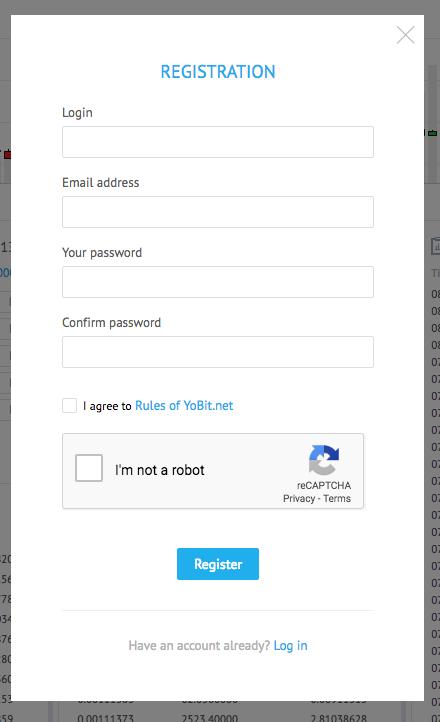Viewport: 440px width, 722px height.
Task: Click the blue Register button
Action: tap(218, 564)
